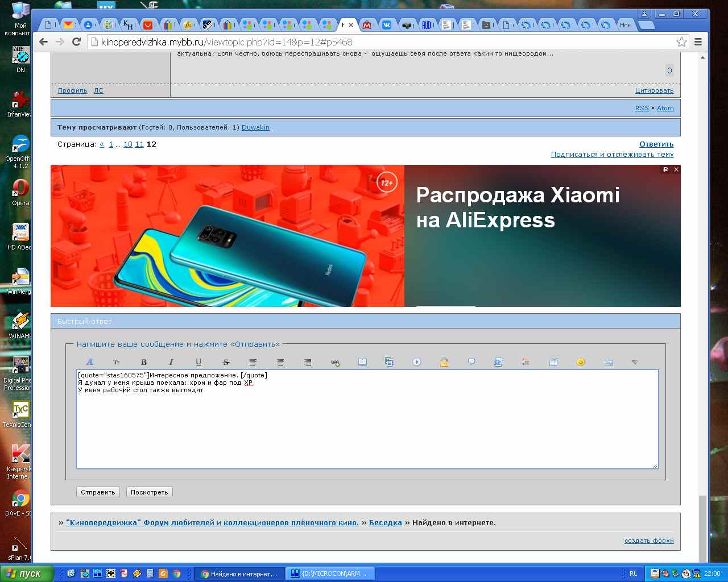Close the Xiaomi AliExpress ad banner
The height and width of the screenshot is (582, 728).
[x=676, y=169]
